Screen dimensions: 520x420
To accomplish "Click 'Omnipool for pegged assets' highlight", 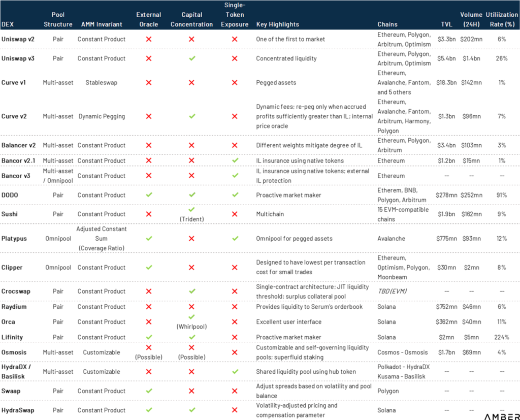I will (294, 239).
